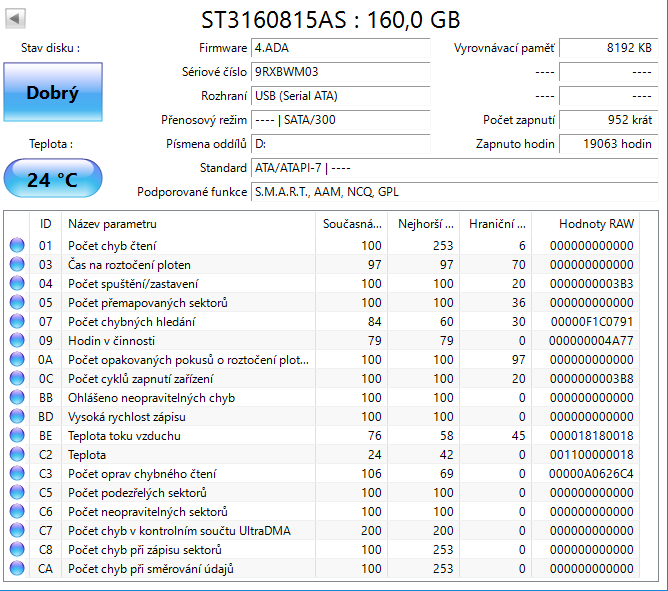The image size is (668, 591).
Task: Click the blue status icon for row BB
Action: [x=17, y=398]
